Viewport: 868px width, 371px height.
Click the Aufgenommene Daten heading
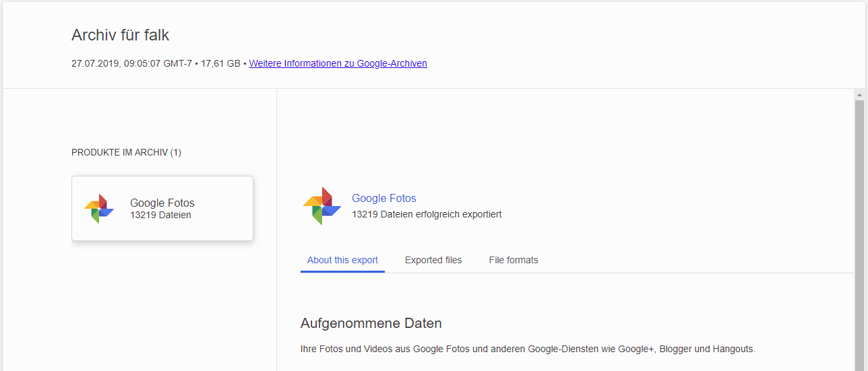point(371,323)
